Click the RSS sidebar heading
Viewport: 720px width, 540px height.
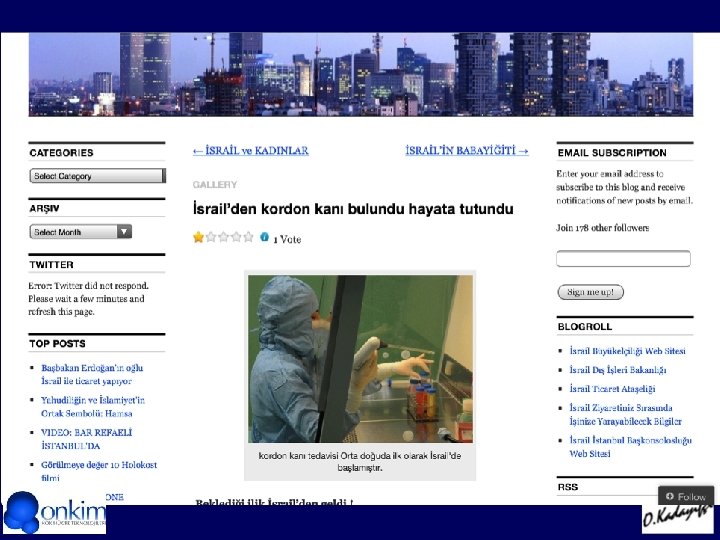pyautogui.click(x=568, y=487)
